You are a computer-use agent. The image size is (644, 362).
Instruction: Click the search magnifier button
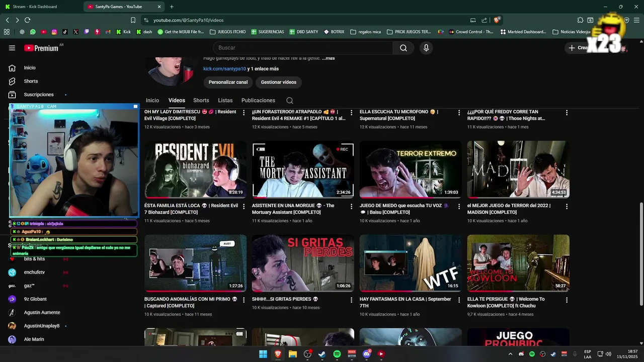tap(404, 48)
